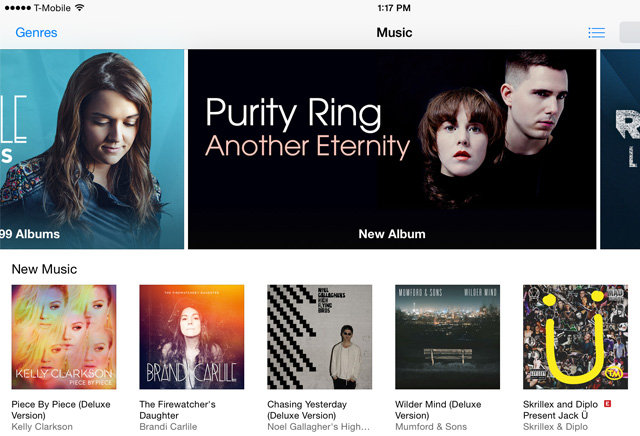
Task: Open the Brandi Carlile album cover
Action: coord(192,337)
